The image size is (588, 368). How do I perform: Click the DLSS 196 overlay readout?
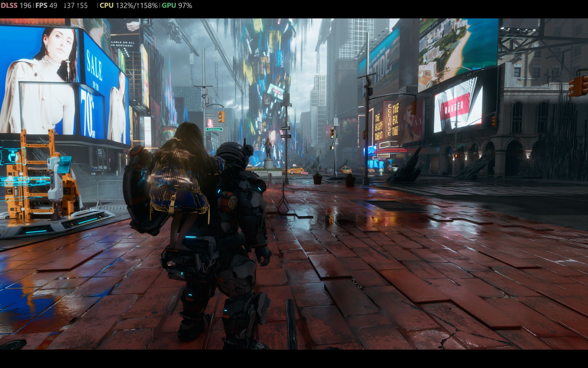[x=16, y=5]
